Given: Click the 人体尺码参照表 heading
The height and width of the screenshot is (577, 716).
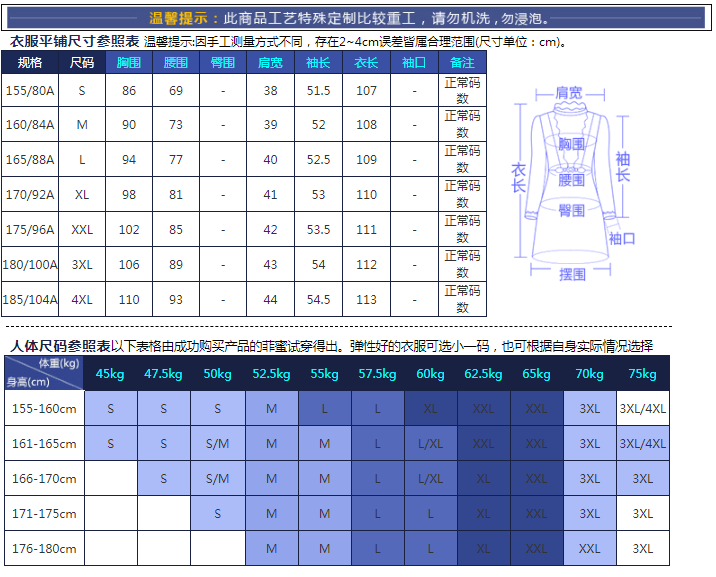Looking at the screenshot, I should (x=60, y=346).
